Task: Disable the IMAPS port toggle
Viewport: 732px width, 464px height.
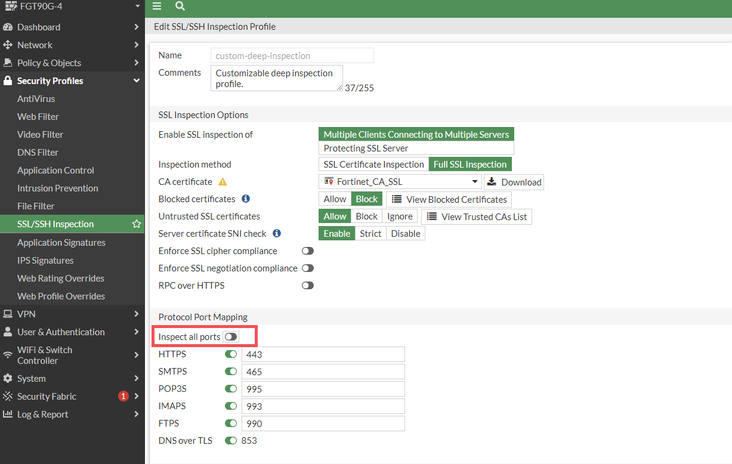Action: 231,406
